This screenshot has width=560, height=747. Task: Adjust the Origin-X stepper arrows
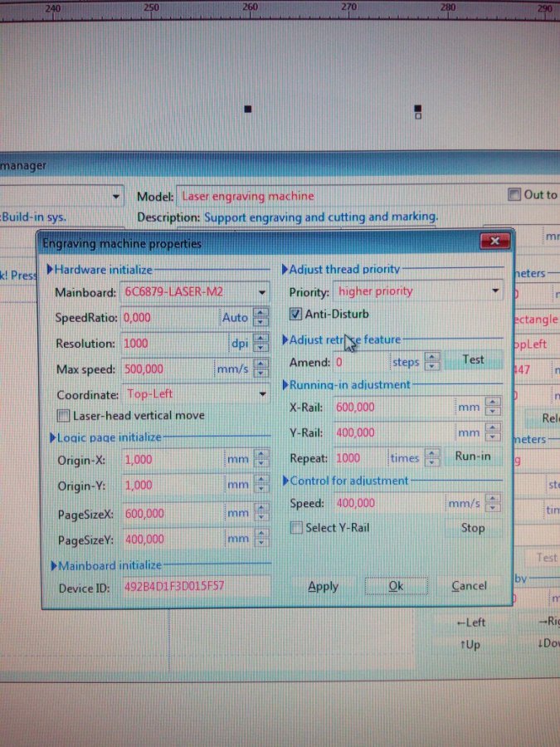click(261, 459)
